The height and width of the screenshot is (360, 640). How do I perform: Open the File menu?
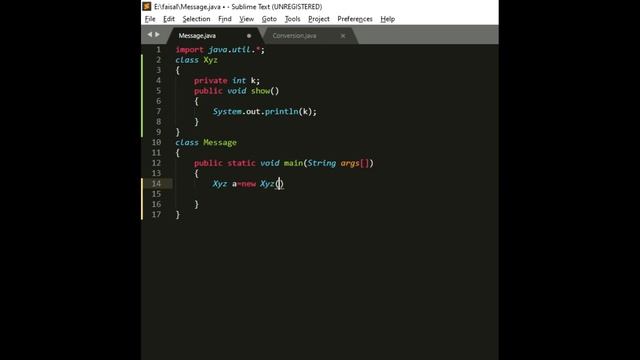pyautogui.click(x=150, y=19)
